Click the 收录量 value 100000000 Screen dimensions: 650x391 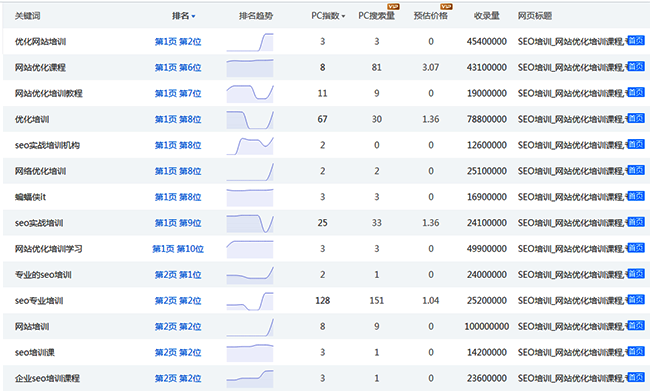click(x=487, y=327)
